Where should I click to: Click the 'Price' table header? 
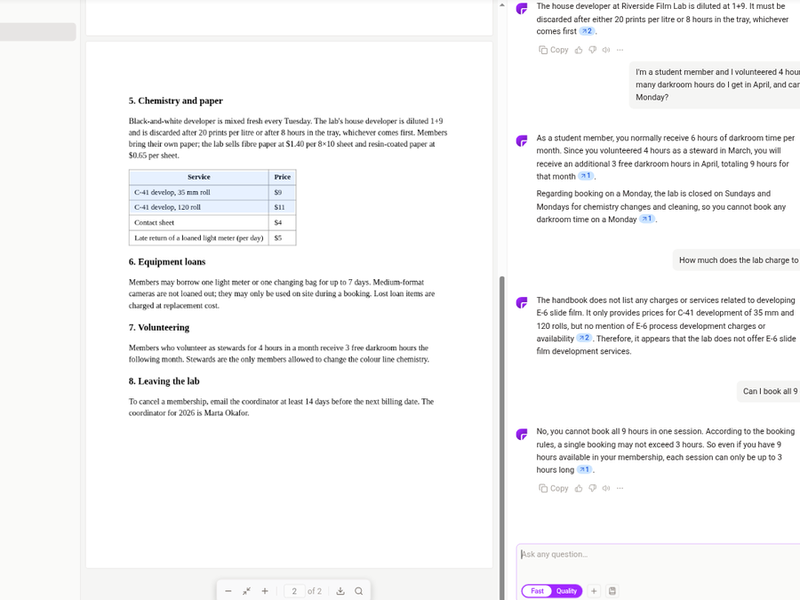(x=282, y=177)
